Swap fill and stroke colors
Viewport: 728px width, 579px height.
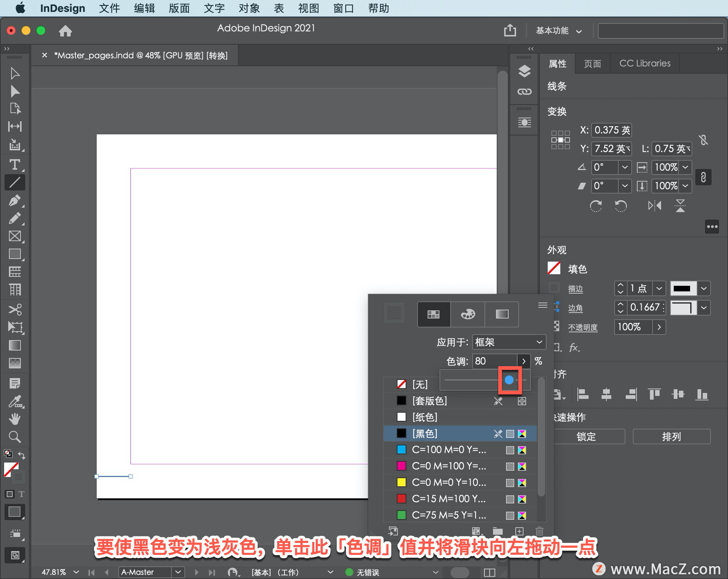click(22, 455)
